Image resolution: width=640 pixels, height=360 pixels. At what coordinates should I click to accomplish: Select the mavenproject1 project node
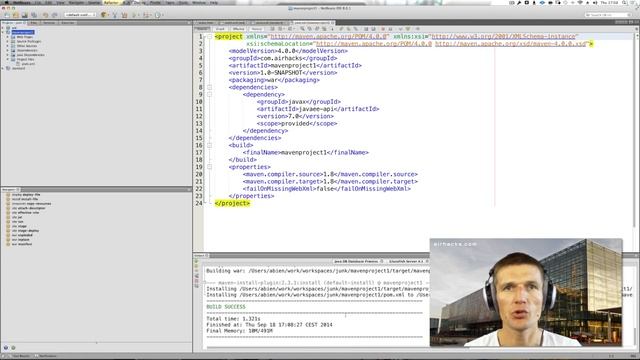[23, 32]
